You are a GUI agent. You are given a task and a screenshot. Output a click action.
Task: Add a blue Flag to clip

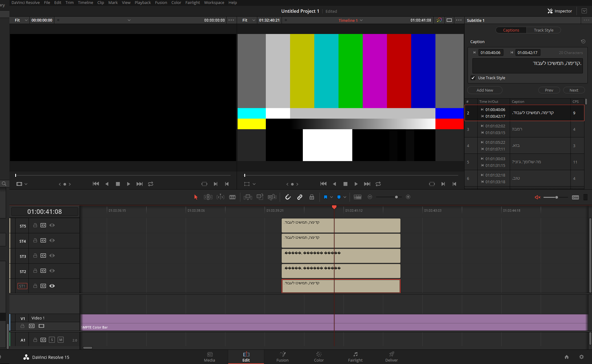[x=326, y=197]
